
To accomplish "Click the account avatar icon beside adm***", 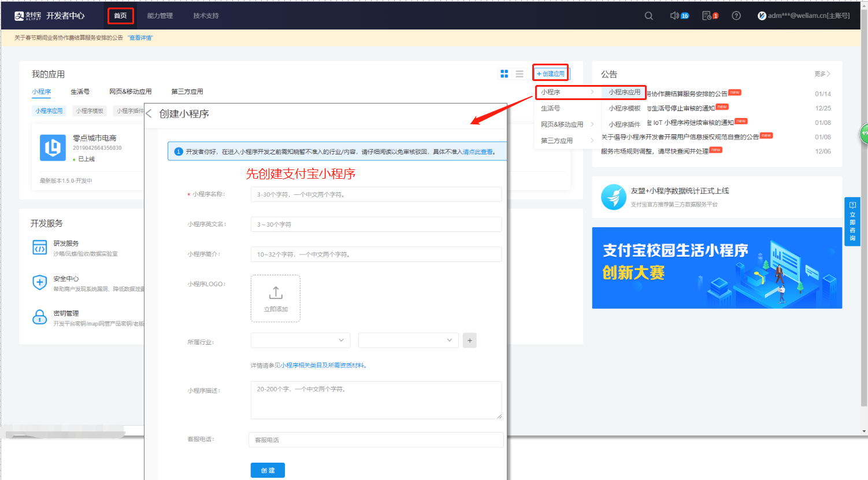I will coord(762,16).
